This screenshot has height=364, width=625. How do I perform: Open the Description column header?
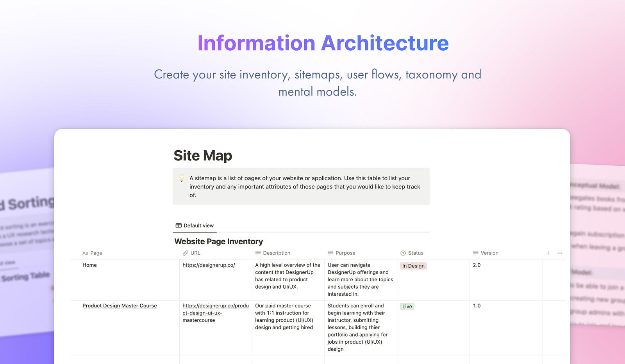point(273,253)
